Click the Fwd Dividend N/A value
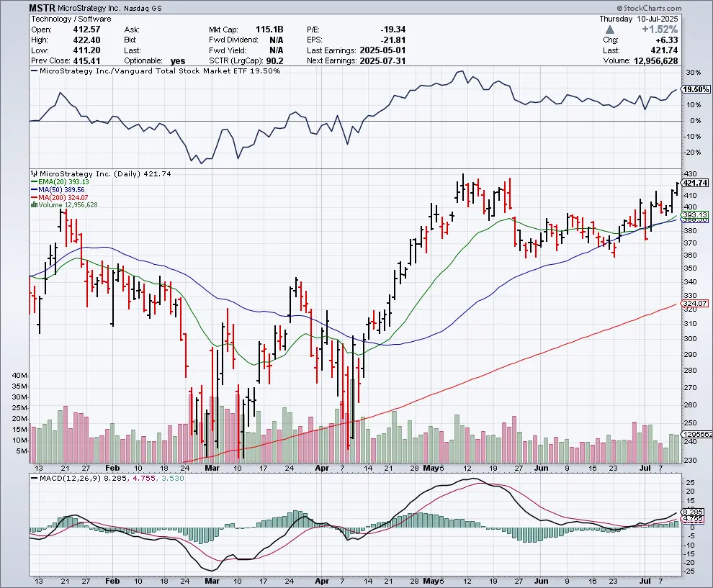 coord(276,40)
